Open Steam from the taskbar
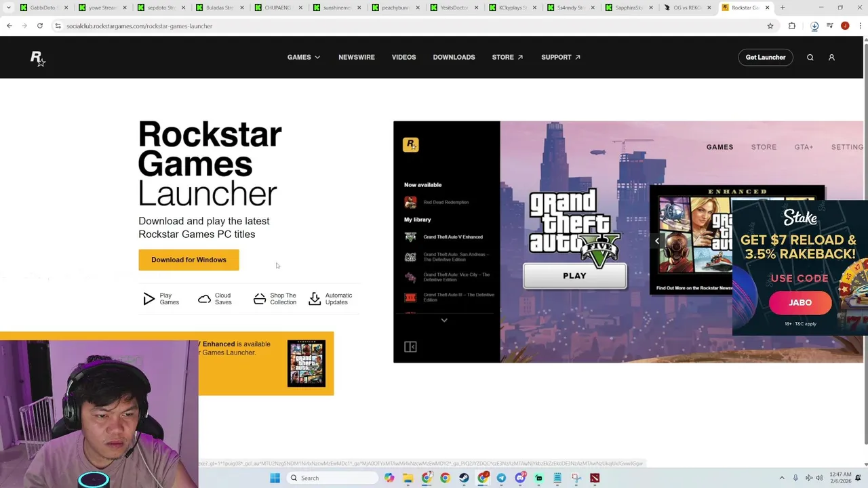The width and height of the screenshot is (868, 488). [x=464, y=478]
